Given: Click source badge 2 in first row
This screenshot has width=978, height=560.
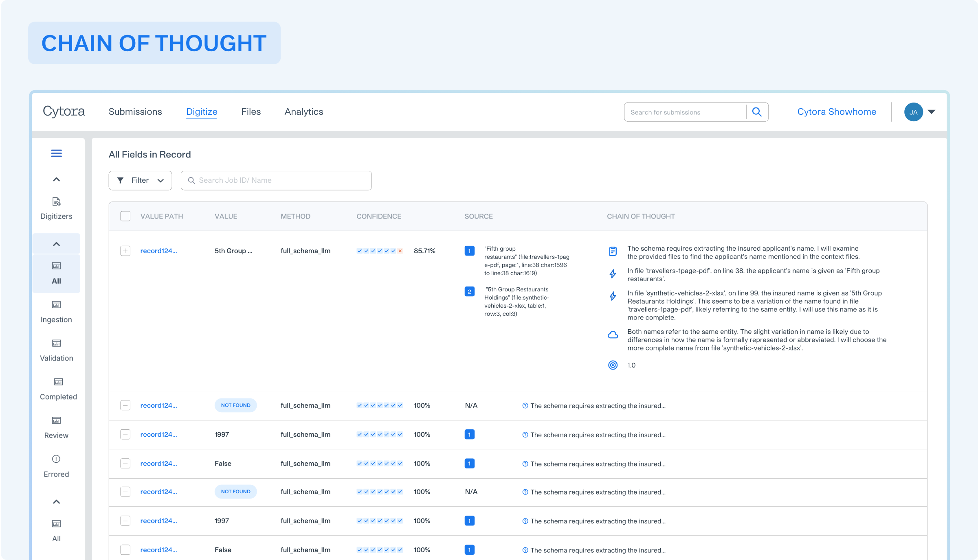Looking at the screenshot, I should click(469, 291).
